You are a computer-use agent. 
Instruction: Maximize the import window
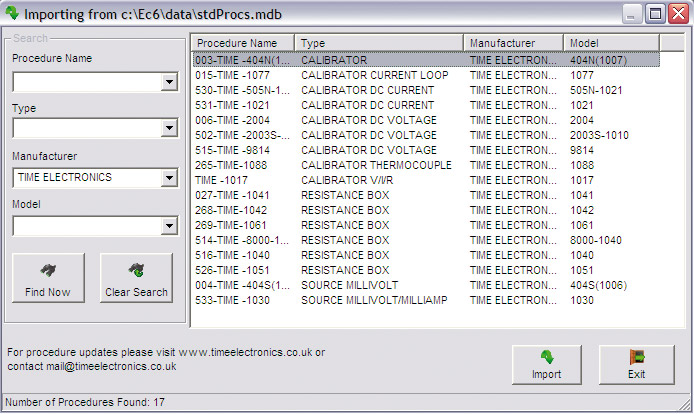655,14
